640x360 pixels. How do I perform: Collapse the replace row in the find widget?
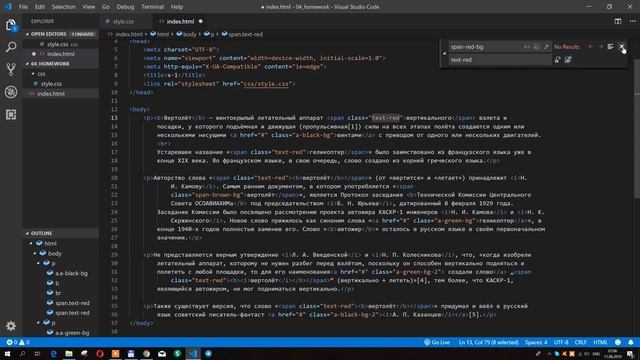point(444,53)
